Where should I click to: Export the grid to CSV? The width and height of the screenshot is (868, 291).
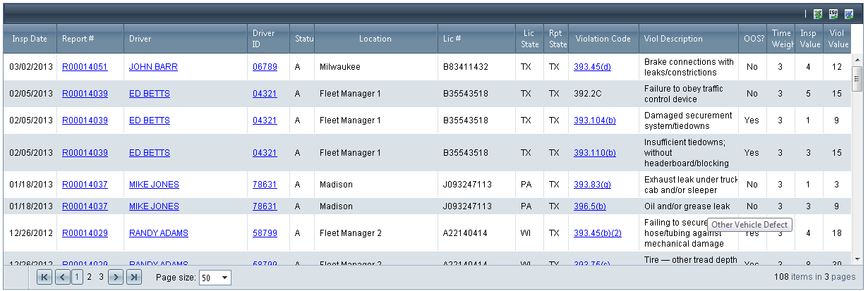(x=833, y=13)
